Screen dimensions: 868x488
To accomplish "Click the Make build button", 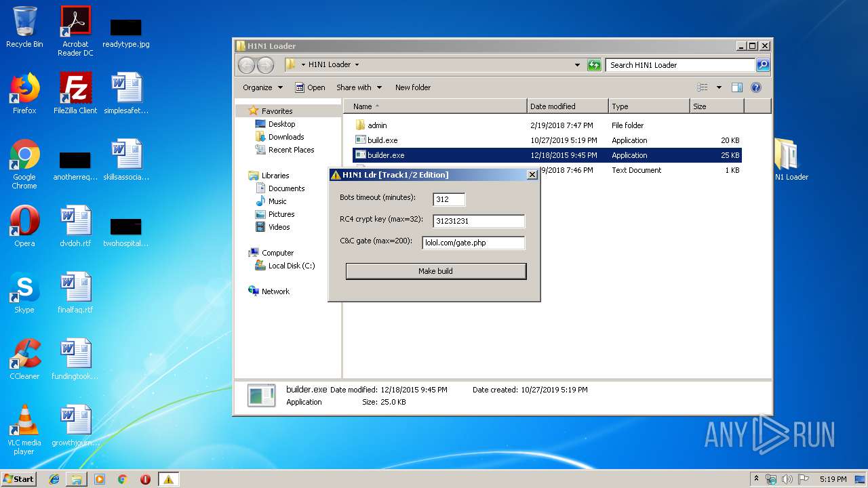I will pyautogui.click(x=435, y=271).
